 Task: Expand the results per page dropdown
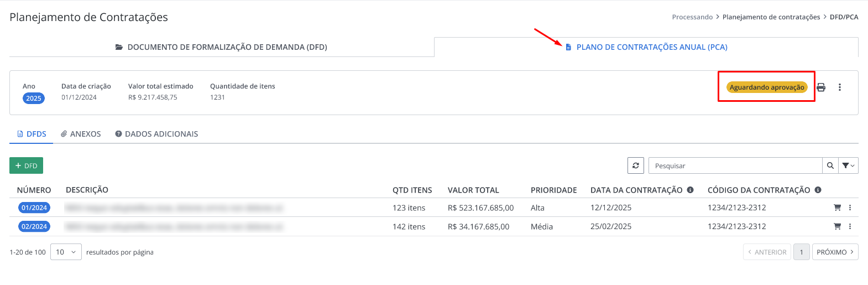pos(66,252)
